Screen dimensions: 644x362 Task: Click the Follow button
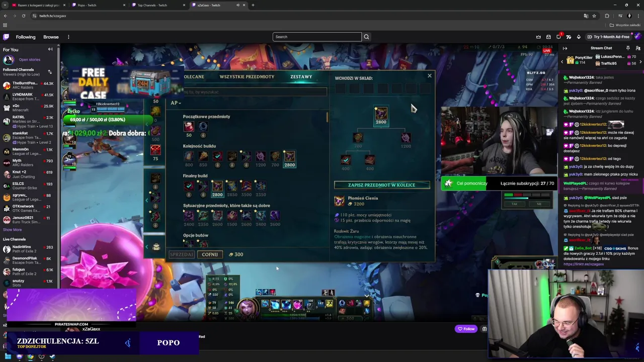pos(466,329)
